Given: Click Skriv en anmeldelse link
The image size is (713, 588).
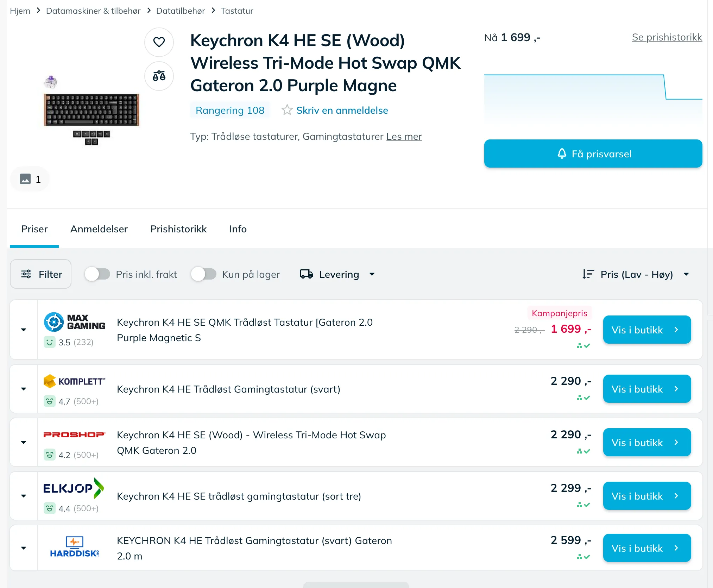Looking at the screenshot, I should [x=342, y=110].
